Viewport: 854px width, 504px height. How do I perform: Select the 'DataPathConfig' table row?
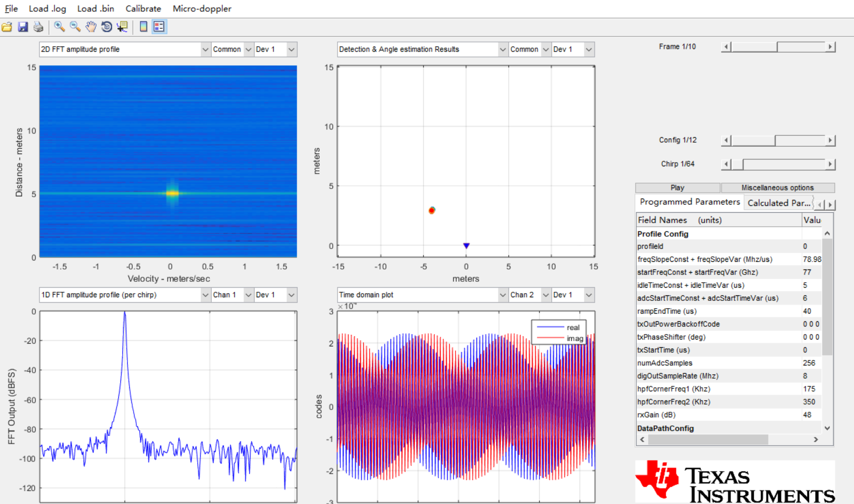[x=729, y=428]
